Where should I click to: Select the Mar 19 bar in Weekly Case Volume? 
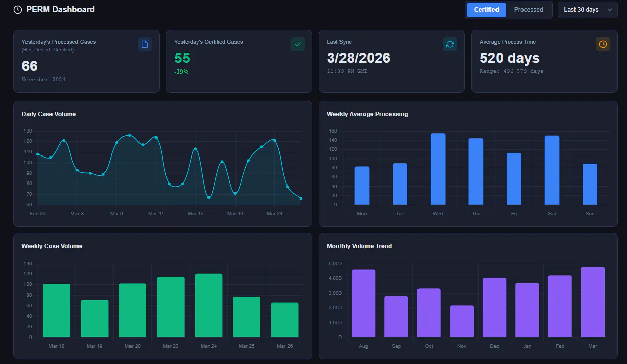tap(94, 319)
